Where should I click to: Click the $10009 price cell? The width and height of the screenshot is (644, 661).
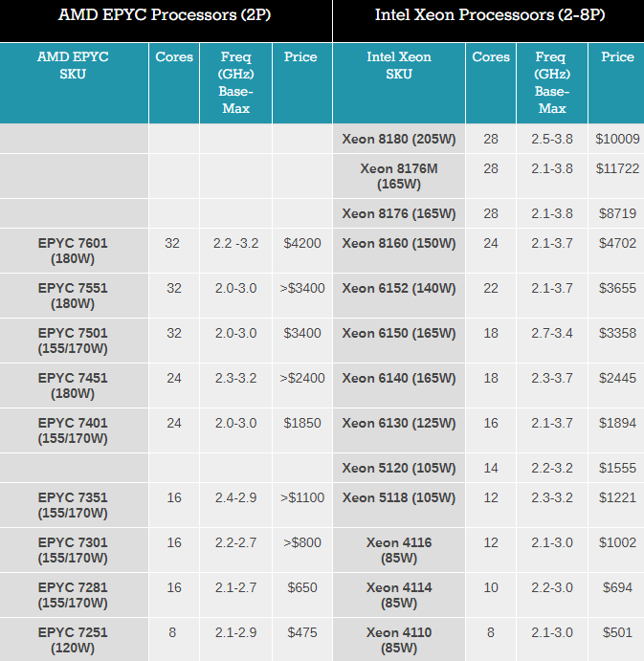(616, 139)
